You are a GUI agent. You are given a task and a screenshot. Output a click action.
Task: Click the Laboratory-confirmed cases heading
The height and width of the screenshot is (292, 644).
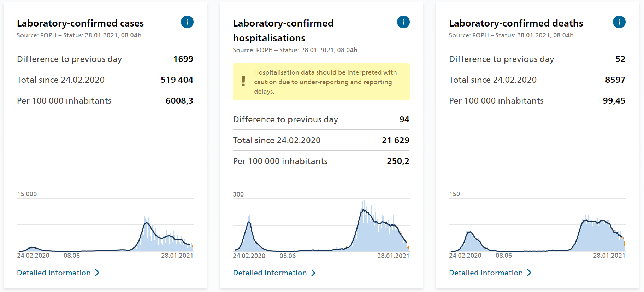coord(80,23)
